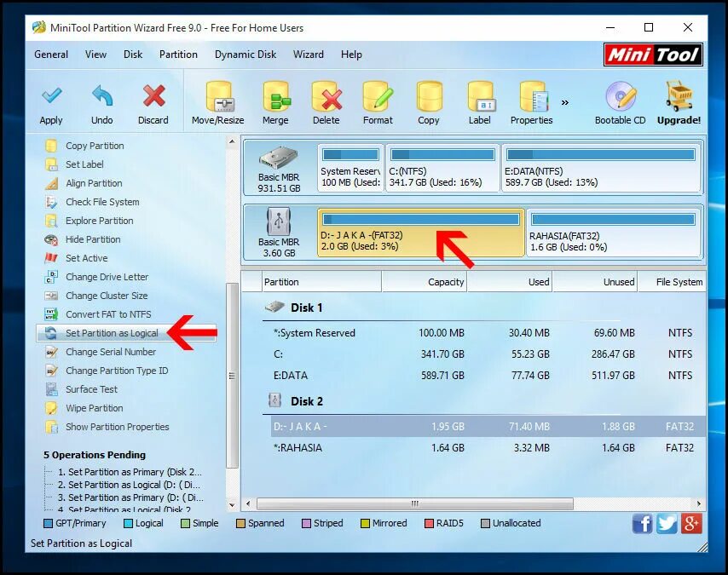Click the Used column header
This screenshot has width=728, height=575.
pos(510,282)
